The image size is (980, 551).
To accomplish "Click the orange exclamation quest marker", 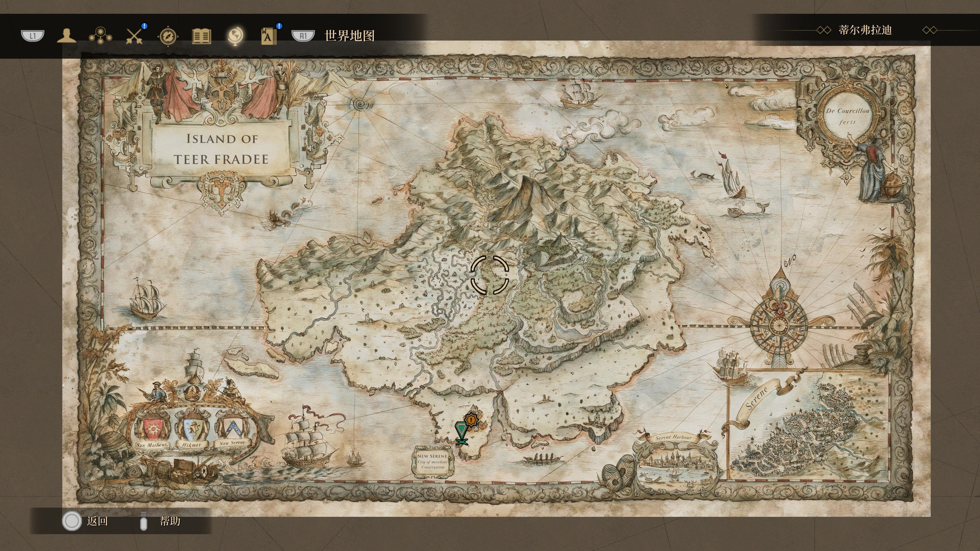I will coord(471,420).
